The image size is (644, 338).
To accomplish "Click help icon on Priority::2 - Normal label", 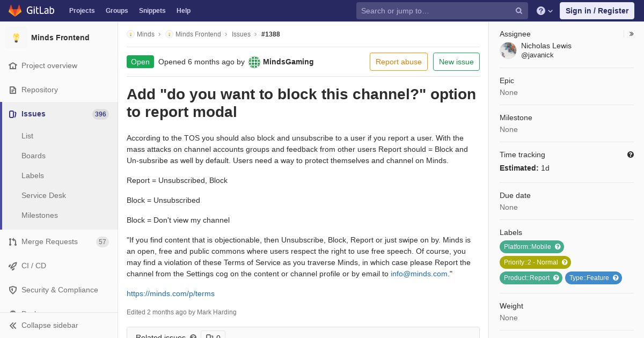I will coord(565,262).
